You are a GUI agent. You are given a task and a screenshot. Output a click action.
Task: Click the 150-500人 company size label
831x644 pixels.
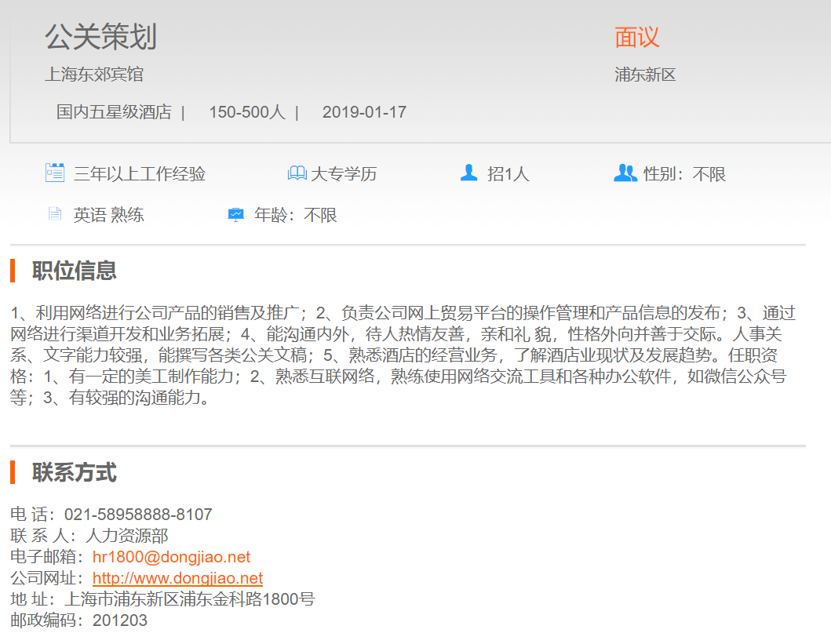tap(246, 112)
